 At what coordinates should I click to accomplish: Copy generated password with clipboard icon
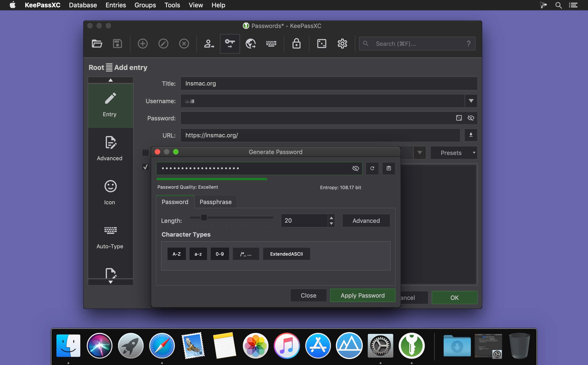(x=389, y=168)
